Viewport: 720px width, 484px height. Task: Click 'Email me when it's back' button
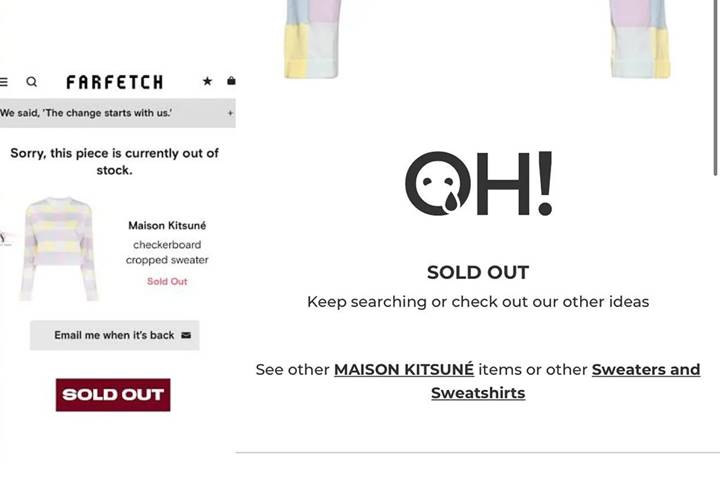click(115, 335)
